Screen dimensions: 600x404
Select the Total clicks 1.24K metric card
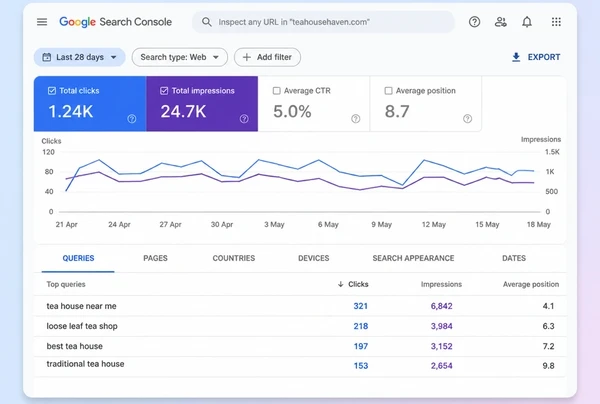click(x=90, y=104)
